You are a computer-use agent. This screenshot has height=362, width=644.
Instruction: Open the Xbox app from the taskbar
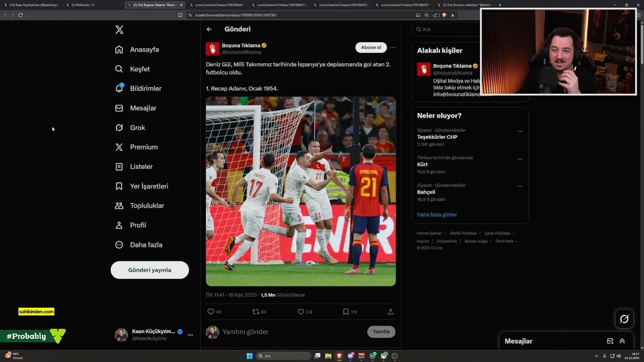click(383, 356)
